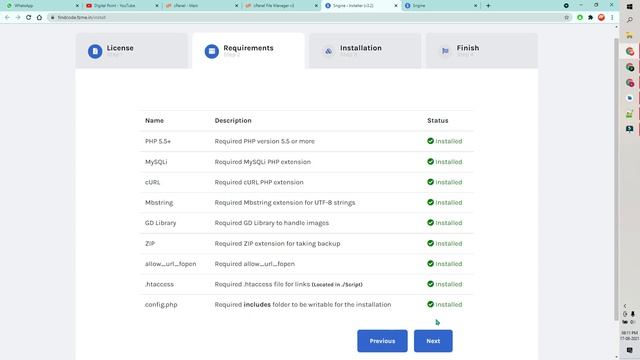This screenshot has width=640, height=360.
Task: Switch to the cPanel File Manager tab
Action: 280,6
